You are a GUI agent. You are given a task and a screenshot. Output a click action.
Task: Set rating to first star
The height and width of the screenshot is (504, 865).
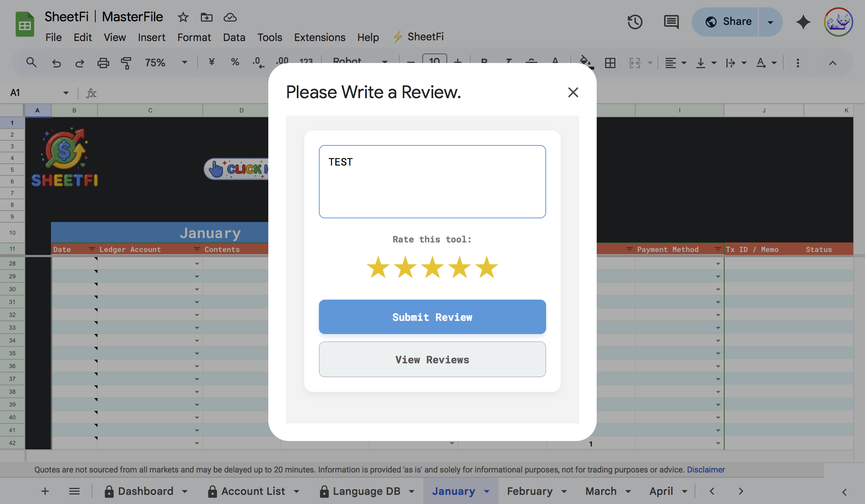pyautogui.click(x=378, y=267)
